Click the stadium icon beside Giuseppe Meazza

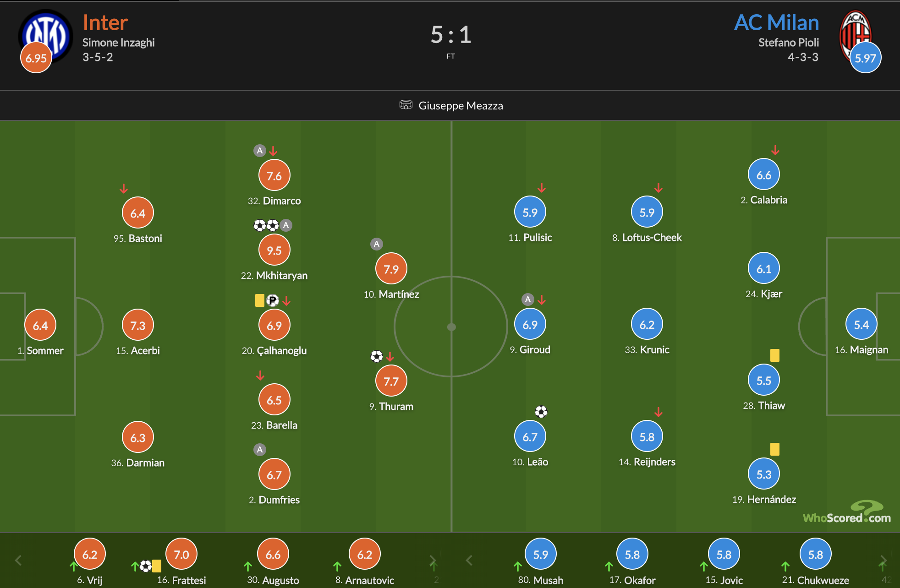(406, 105)
